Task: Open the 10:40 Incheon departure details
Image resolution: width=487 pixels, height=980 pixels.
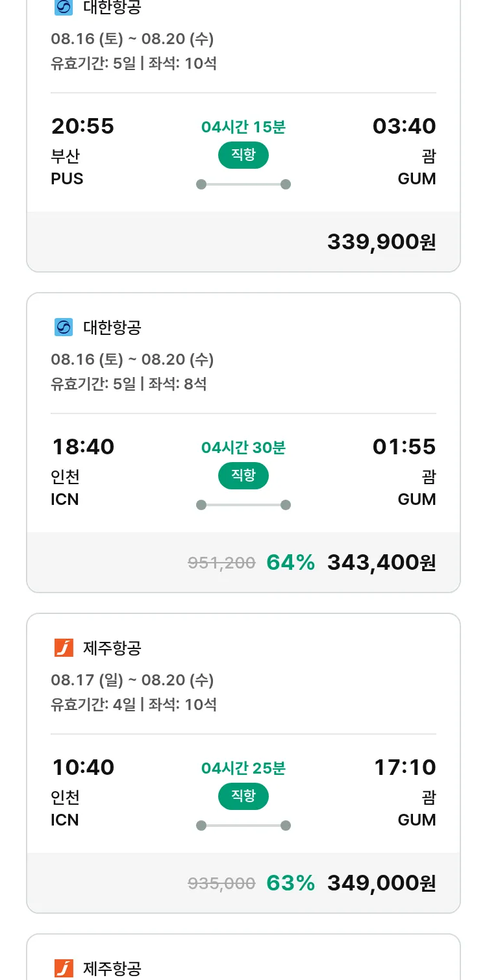Action: pyautogui.click(x=83, y=767)
